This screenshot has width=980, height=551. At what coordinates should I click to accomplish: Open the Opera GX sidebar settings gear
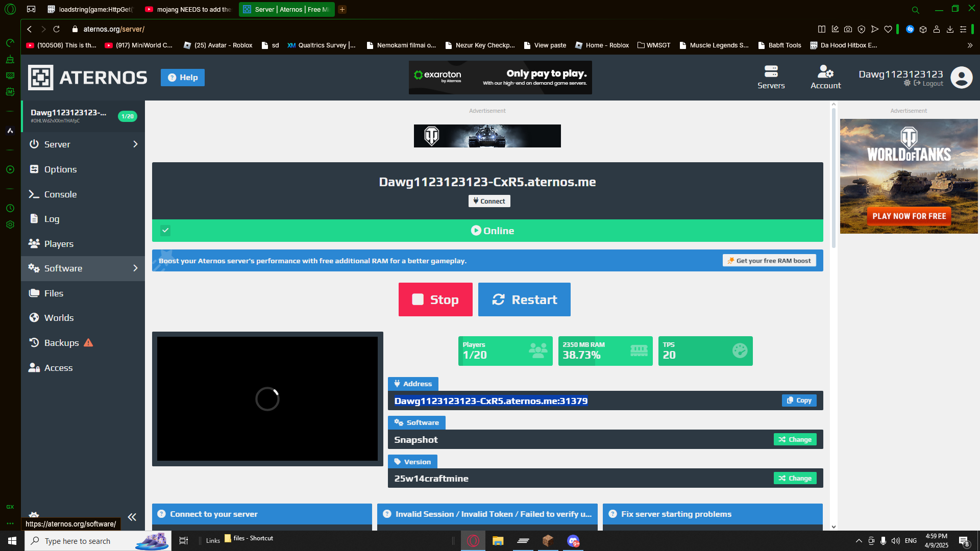point(10,224)
